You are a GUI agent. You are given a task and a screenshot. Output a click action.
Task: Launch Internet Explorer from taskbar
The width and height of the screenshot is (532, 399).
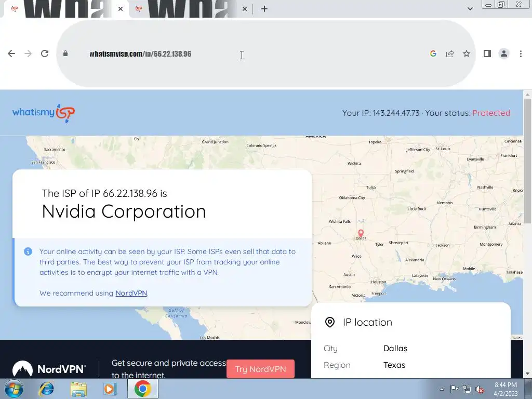[46, 389]
